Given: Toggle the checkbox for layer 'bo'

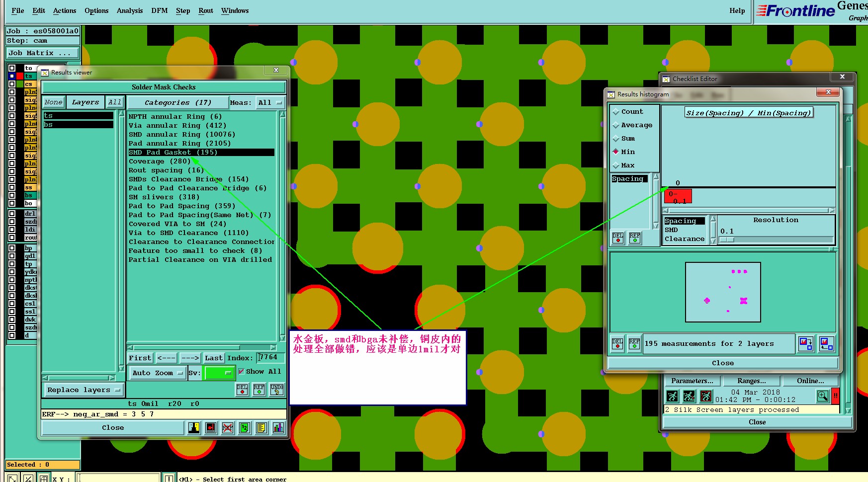Looking at the screenshot, I should [11, 203].
